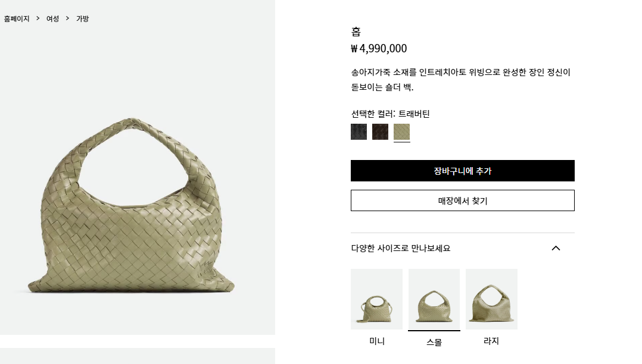Viewport: 642px width, 364px height.
Task: Click the 스몰 size label
Action: 434,342
